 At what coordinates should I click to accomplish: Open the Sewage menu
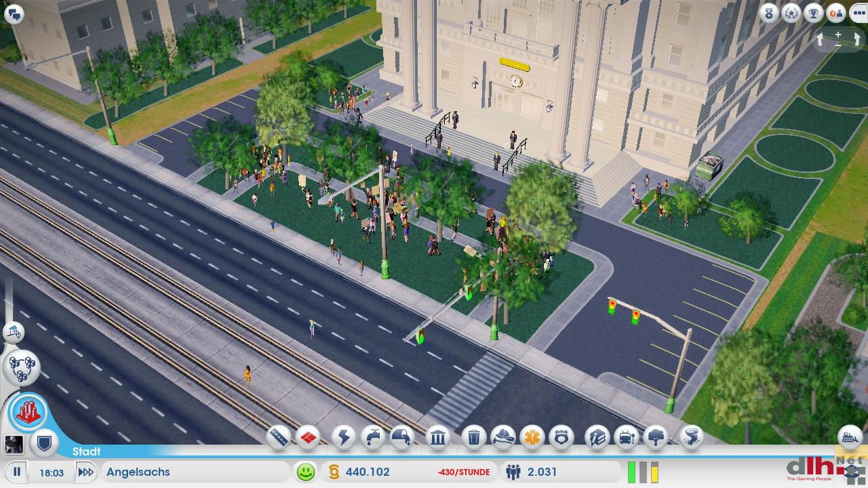(403, 437)
